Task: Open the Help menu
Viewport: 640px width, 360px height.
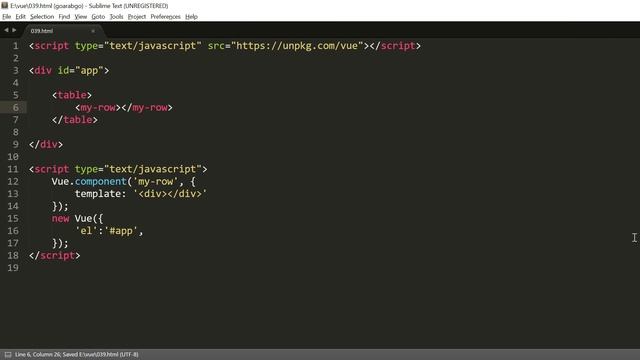Action: coord(191,17)
